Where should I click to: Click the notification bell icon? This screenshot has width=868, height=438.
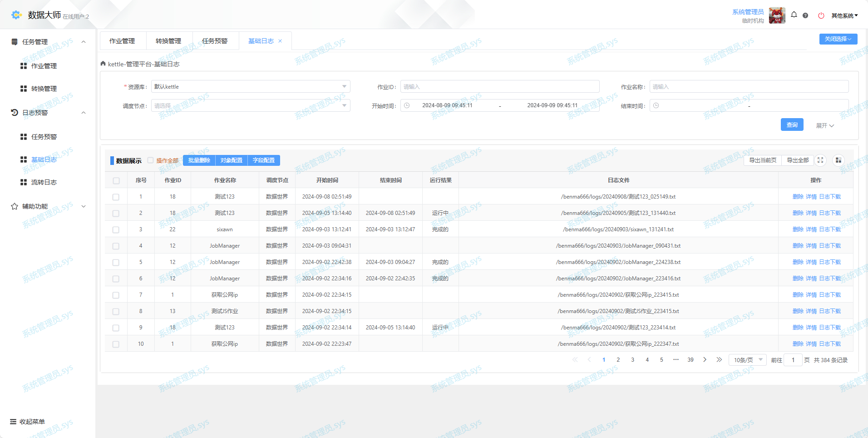tap(794, 15)
